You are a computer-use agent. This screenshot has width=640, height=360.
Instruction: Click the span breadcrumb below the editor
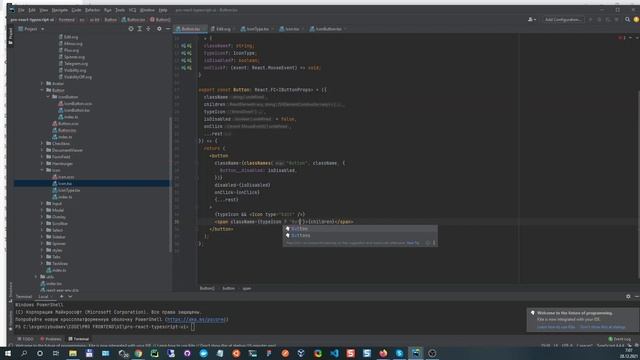tap(247, 288)
